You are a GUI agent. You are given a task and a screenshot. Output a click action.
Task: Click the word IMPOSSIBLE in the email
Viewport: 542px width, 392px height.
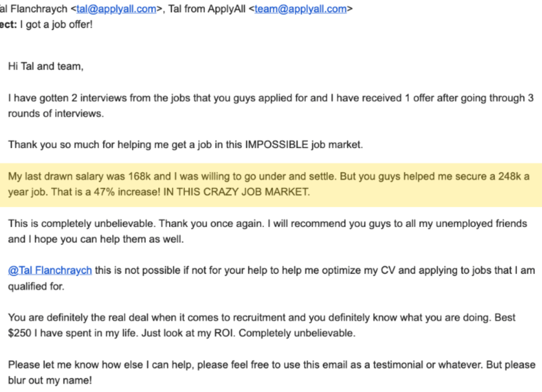point(277,145)
